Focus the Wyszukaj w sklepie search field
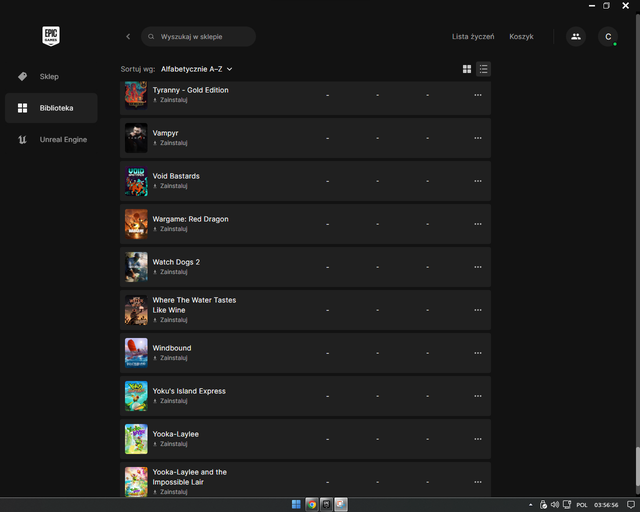The image size is (640, 512). 198,37
